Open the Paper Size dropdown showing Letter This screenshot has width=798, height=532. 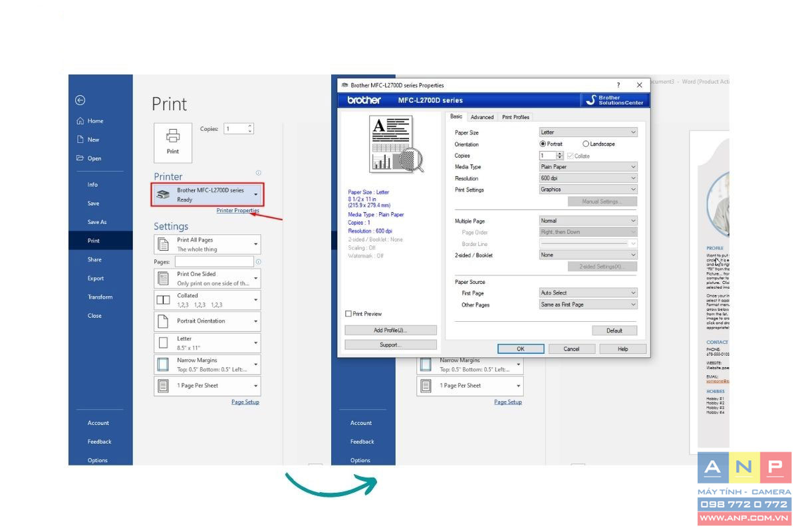coord(588,132)
